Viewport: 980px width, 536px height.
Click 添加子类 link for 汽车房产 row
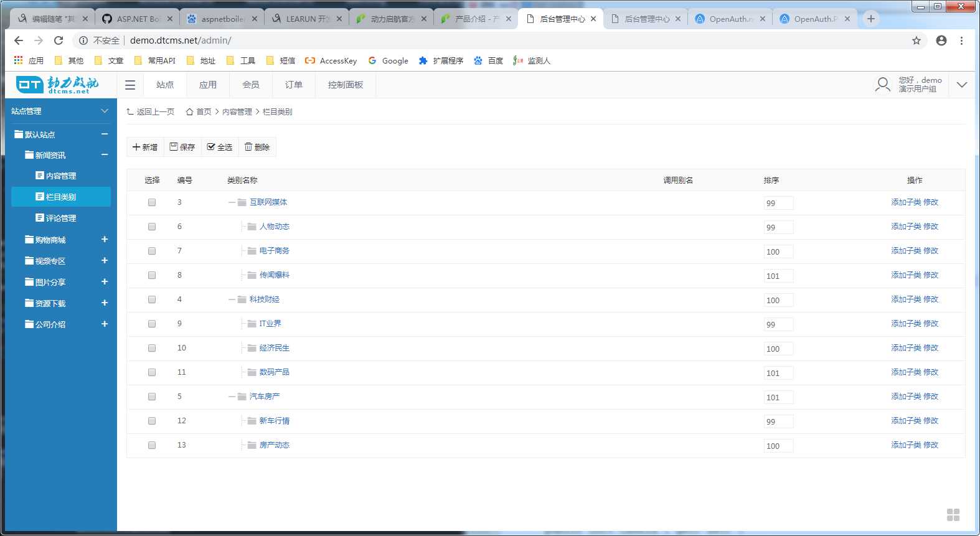click(x=906, y=397)
